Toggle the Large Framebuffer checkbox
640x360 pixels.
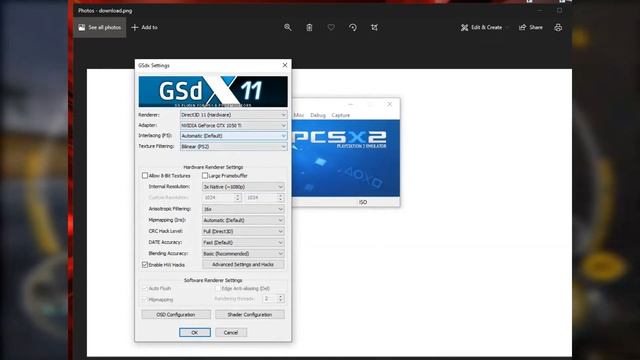tap(205, 176)
